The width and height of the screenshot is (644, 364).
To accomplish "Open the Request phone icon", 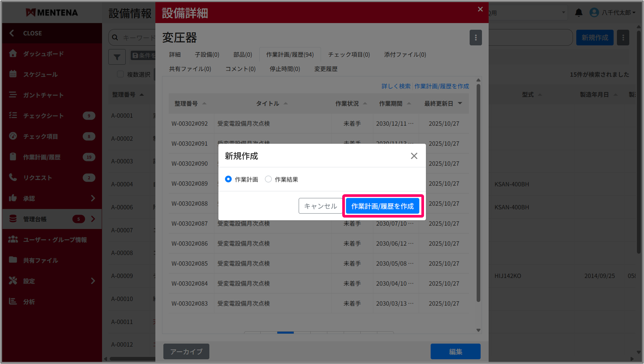I will pyautogui.click(x=13, y=177).
